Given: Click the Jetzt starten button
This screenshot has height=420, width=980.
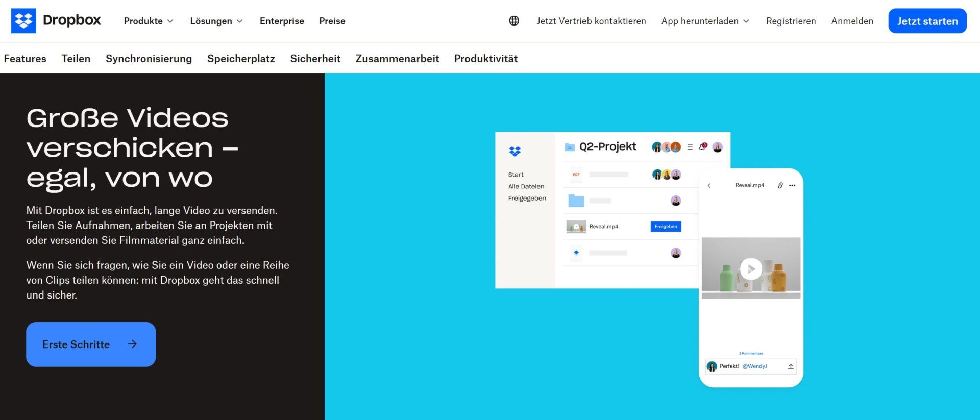Looking at the screenshot, I should pos(927,21).
